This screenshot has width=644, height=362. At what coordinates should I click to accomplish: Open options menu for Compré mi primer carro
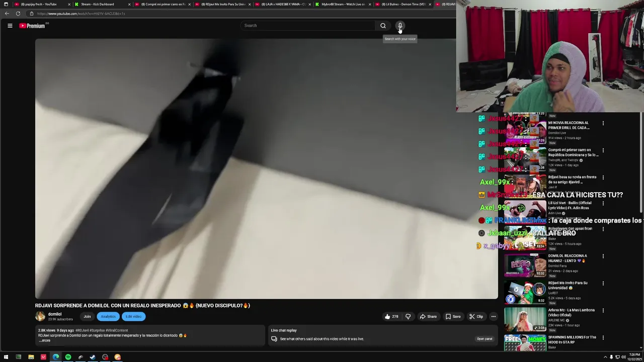pos(603,150)
